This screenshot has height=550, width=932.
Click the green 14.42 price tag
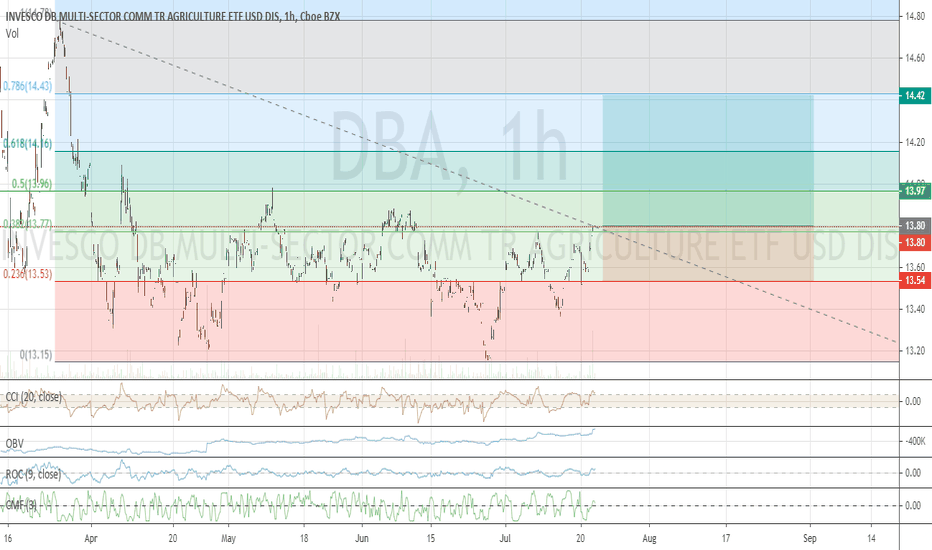[x=915, y=96]
